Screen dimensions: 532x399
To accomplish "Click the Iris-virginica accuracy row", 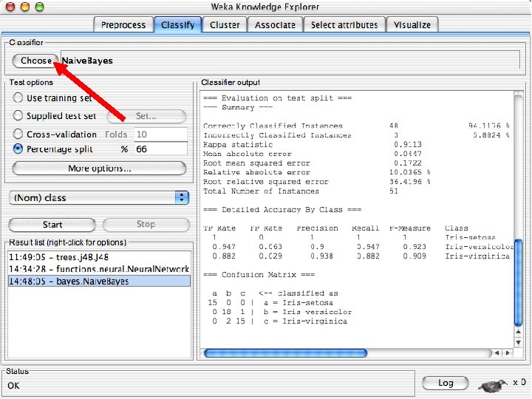I will (x=361, y=256).
